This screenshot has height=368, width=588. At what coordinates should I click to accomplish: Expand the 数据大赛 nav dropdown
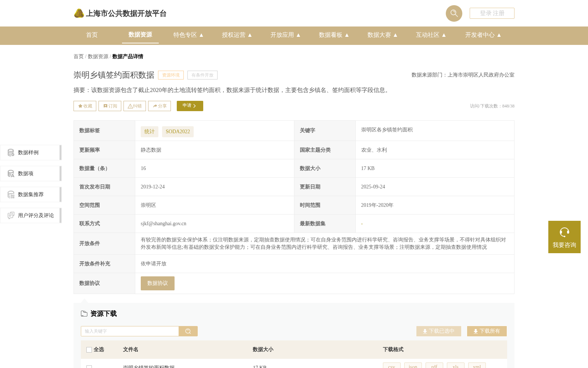[383, 35]
